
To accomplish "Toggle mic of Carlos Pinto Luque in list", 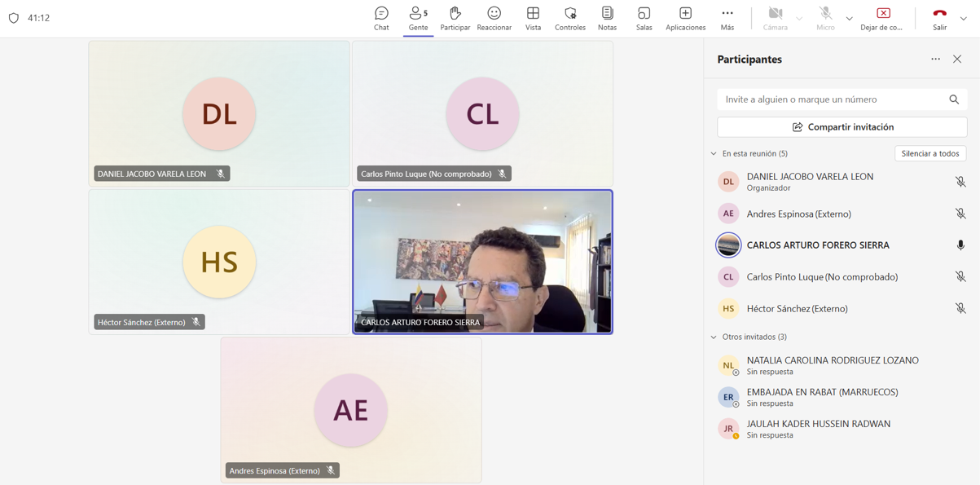I will pyautogui.click(x=960, y=277).
